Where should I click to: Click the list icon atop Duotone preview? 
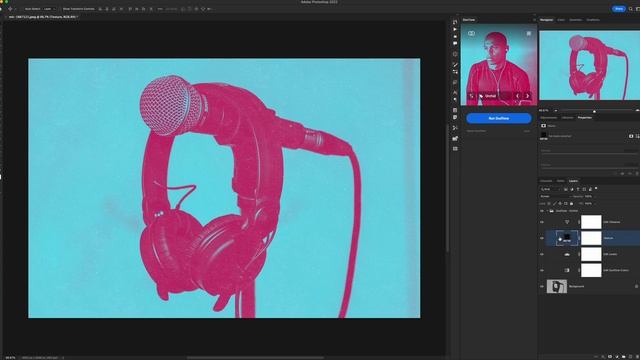pos(529,33)
